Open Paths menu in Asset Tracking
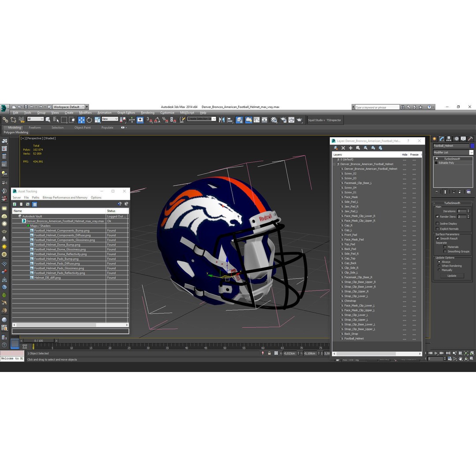Viewport: 476px width, 476px height. click(36, 197)
